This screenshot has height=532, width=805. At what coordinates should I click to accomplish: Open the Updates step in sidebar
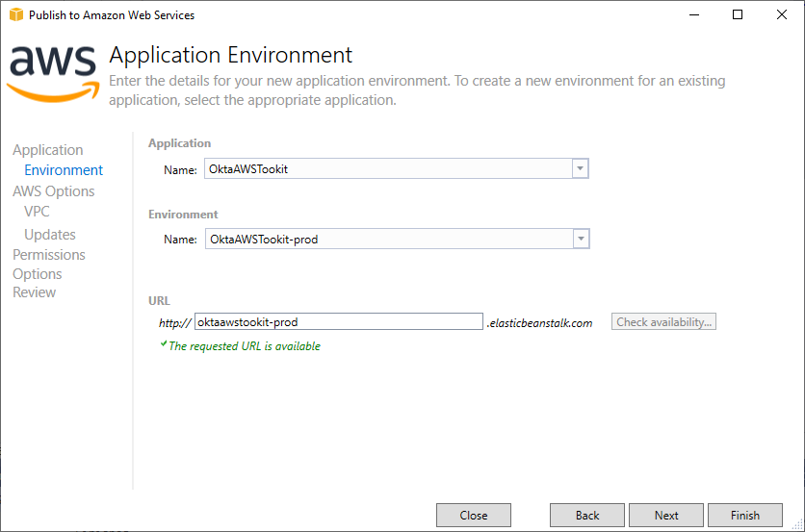[50, 235]
